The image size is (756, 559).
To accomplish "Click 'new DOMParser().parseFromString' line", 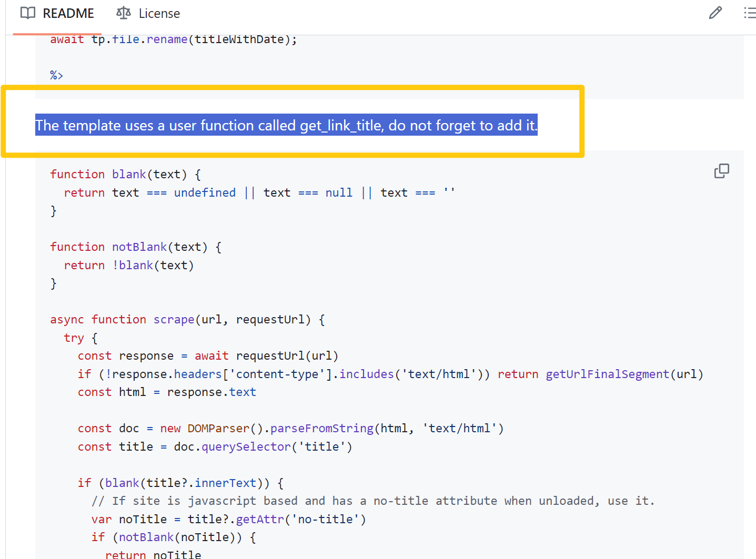I will tap(290, 428).
